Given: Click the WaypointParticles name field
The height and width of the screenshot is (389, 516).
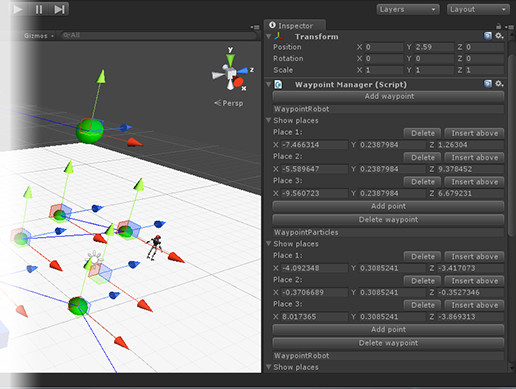Looking at the screenshot, I should tap(388, 232).
